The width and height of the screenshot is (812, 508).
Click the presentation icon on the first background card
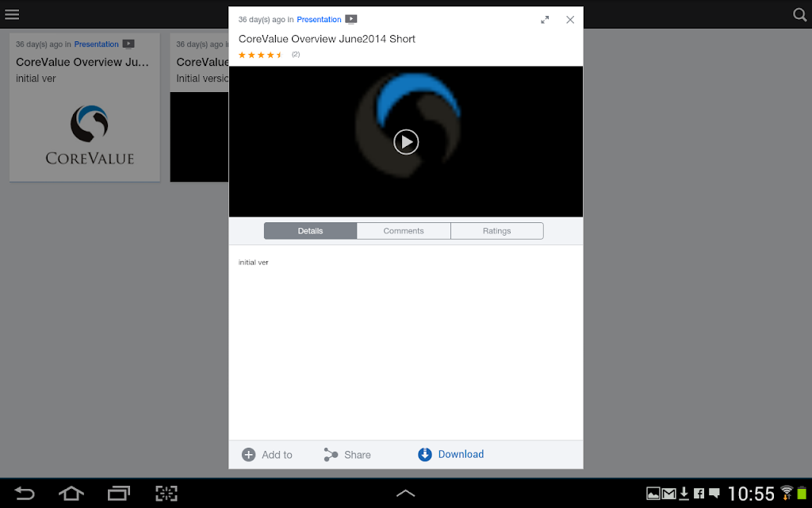coord(128,44)
